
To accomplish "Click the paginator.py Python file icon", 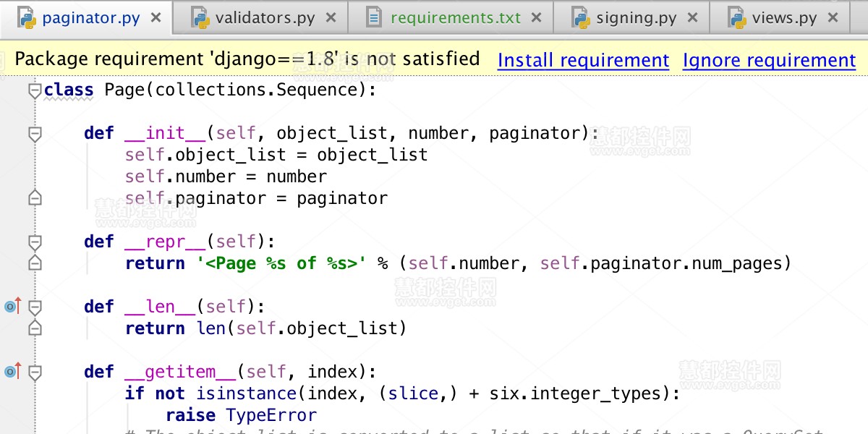I will point(27,18).
